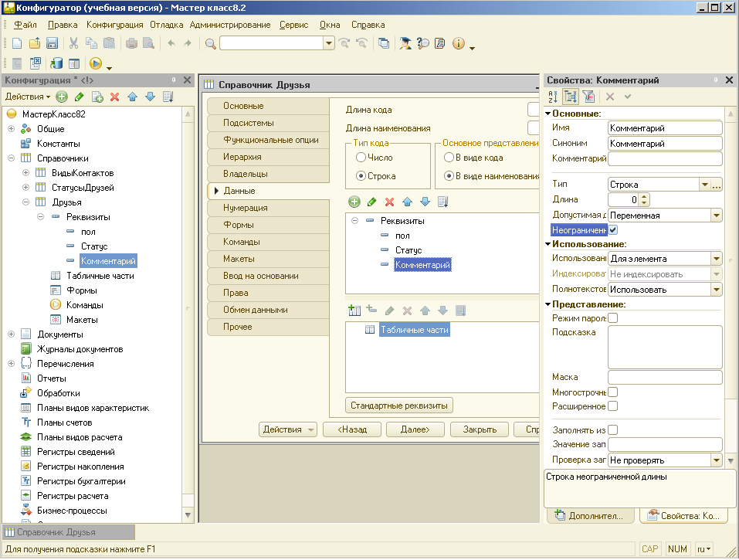Screen dimensions: 739x560
Task: Delete the selected item via red X in configuration tree toolbar
Action: pyautogui.click(x=115, y=97)
